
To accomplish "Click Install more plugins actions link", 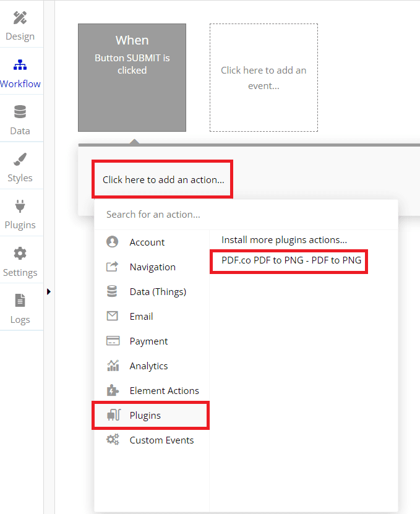I will 284,240.
